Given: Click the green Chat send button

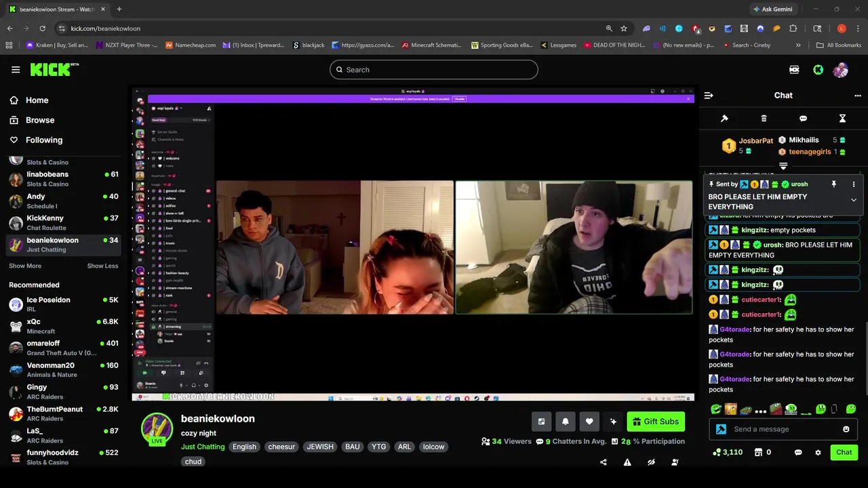Looking at the screenshot, I should pos(844,452).
